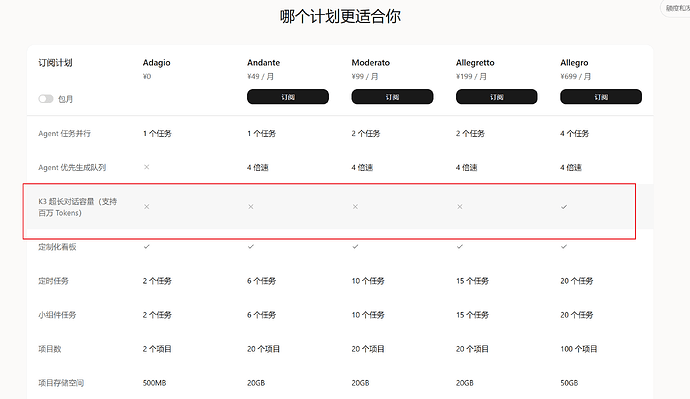Click Adagio's checkmark in 定制化看板 row

[x=147, y=247]
